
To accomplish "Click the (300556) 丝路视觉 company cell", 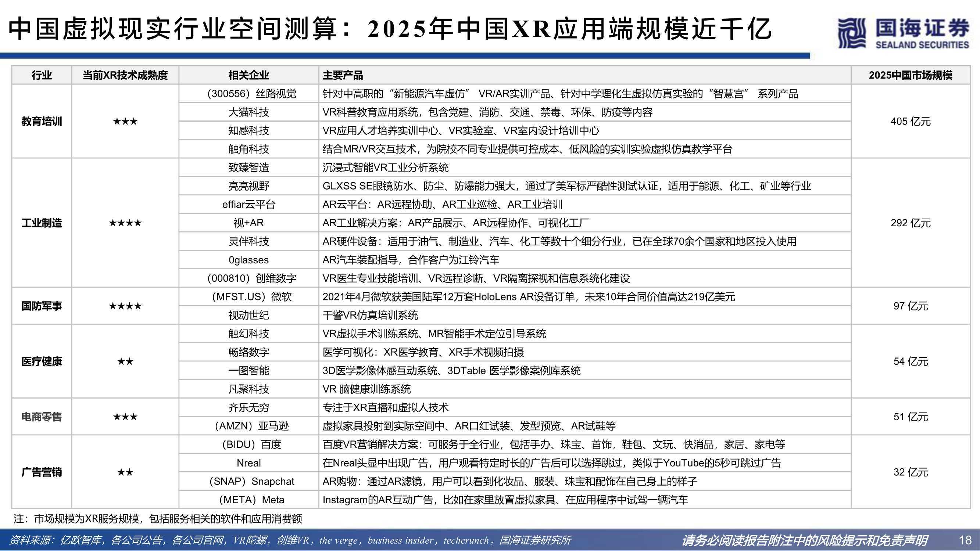I will [x=248, y=94].
